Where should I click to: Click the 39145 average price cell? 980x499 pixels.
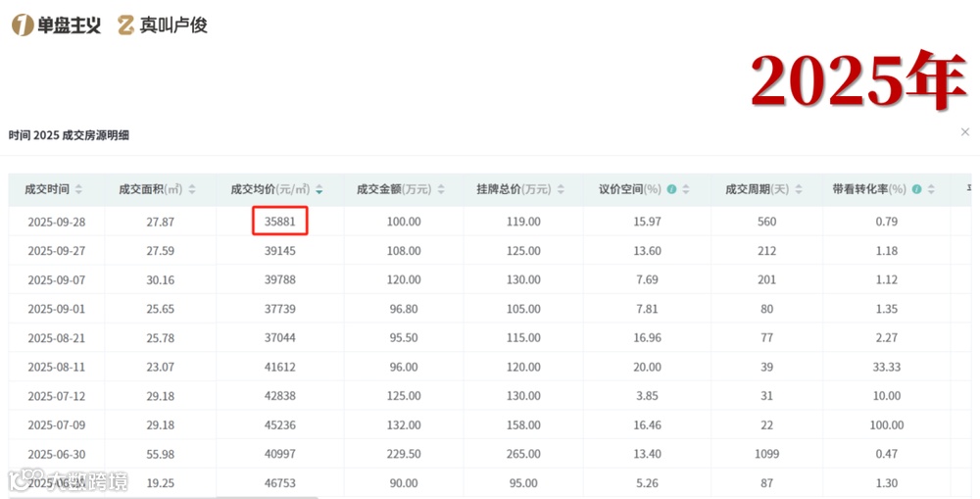point(280,251)
